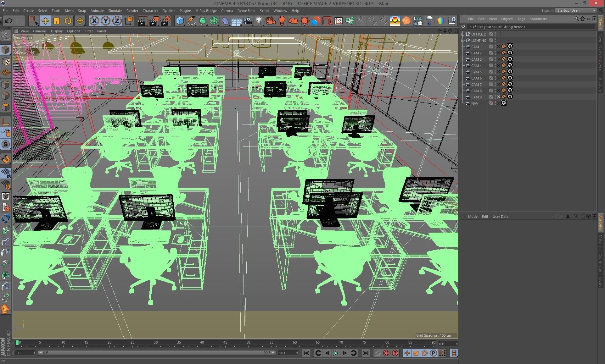This screenshot has height=364, width=605.
Task: Click the magnet Snap icon
Action: pyautogui.click(x=6, y=159)
